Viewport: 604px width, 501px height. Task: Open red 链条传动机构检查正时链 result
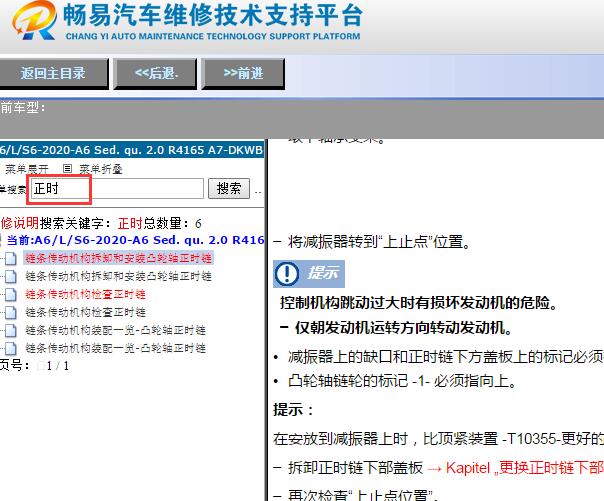click(86, 294)
